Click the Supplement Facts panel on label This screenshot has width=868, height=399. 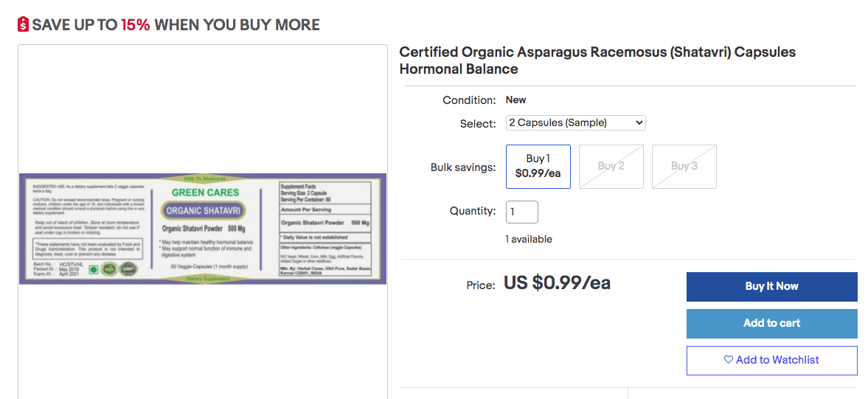325,229
